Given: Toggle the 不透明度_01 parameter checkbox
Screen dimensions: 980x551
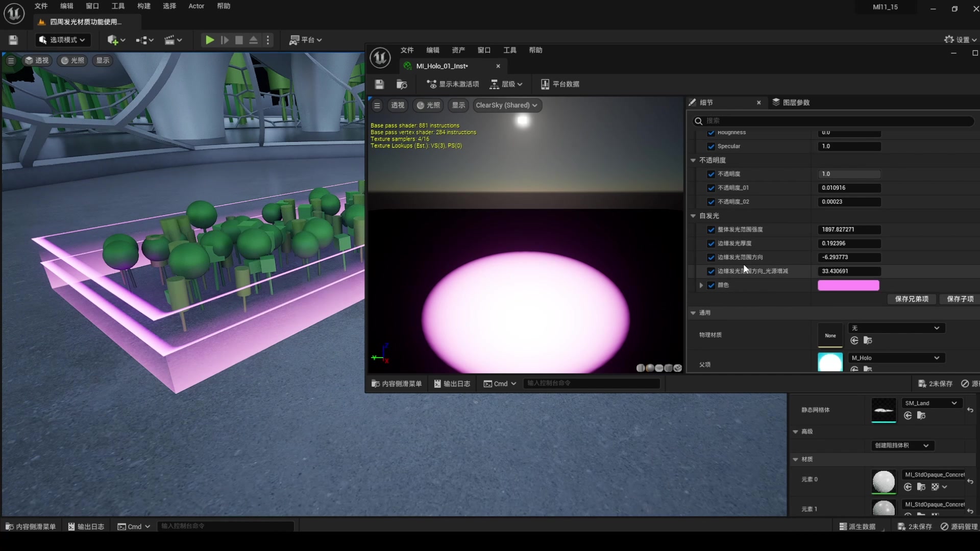Looking at the screenshot, I should coord(711,188).
